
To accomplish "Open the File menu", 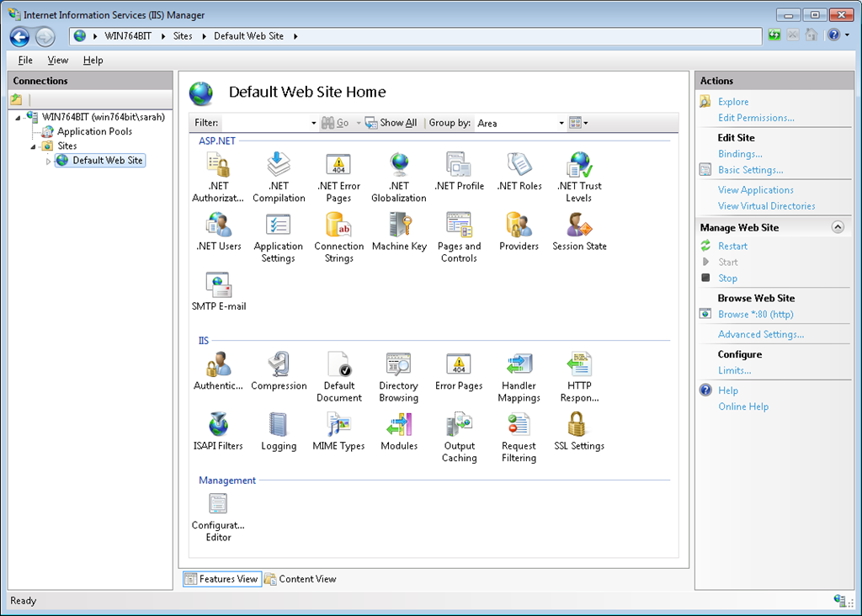I will [25, 60].
